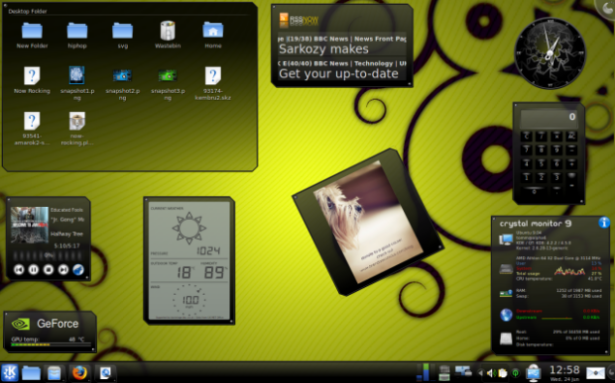The image size is (615, 383).
Task: Select the now-rocking package file icon
Action: (x=77, y=121)
